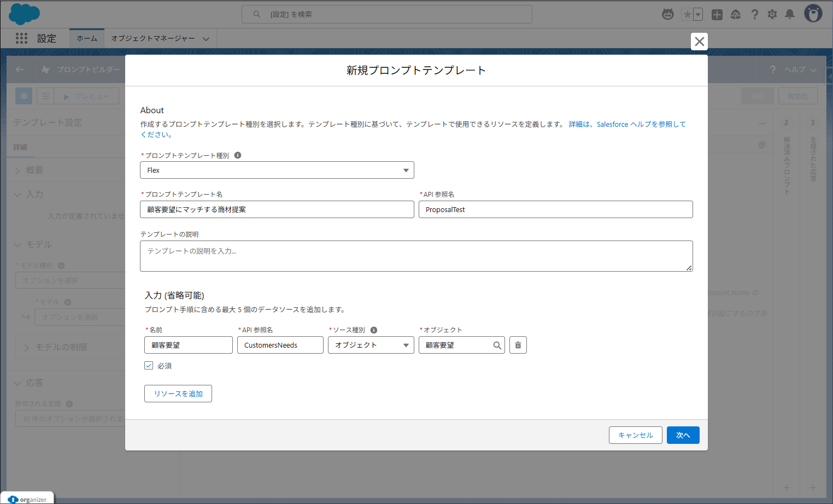Open the ソース種別 オブジェクト dropdown

click(371, 345)
